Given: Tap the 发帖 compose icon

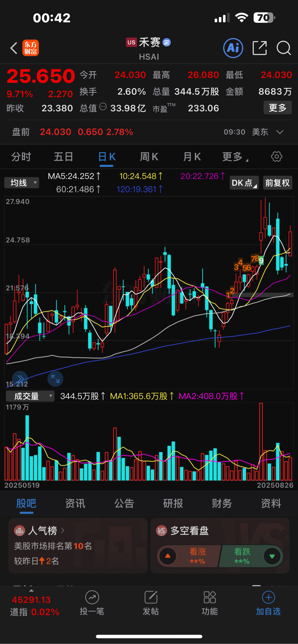Looking at the screenshot, I should point(151,598).
